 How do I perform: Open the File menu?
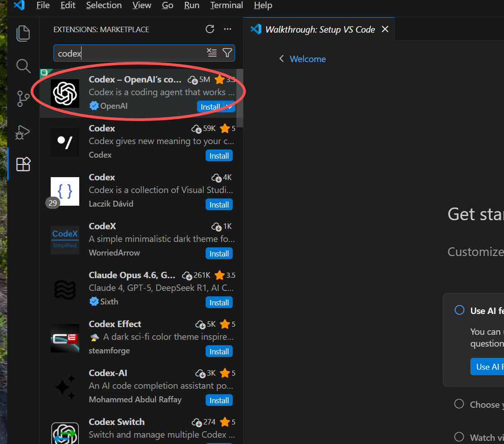tap(43, 5)
